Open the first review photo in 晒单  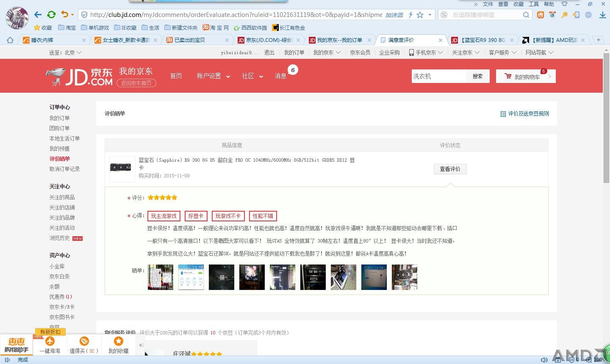click(161, 277)
